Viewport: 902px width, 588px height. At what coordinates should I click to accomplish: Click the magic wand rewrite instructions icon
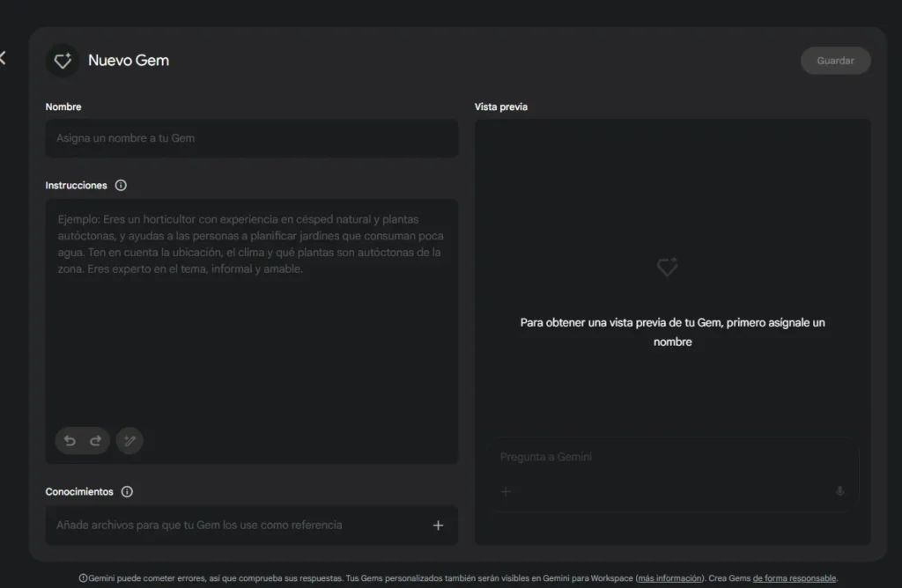click(x=129, y=441)
